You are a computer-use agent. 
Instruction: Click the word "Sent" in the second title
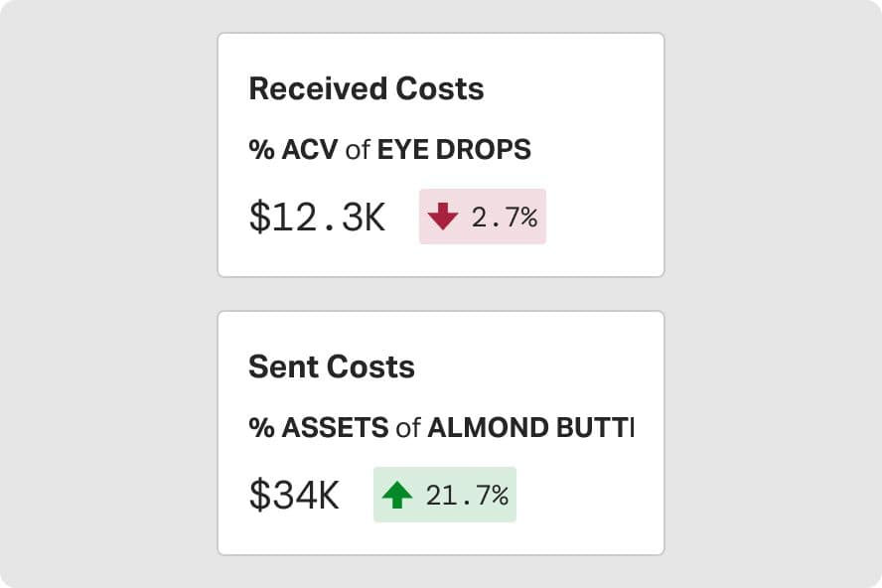tap(277, 367)
